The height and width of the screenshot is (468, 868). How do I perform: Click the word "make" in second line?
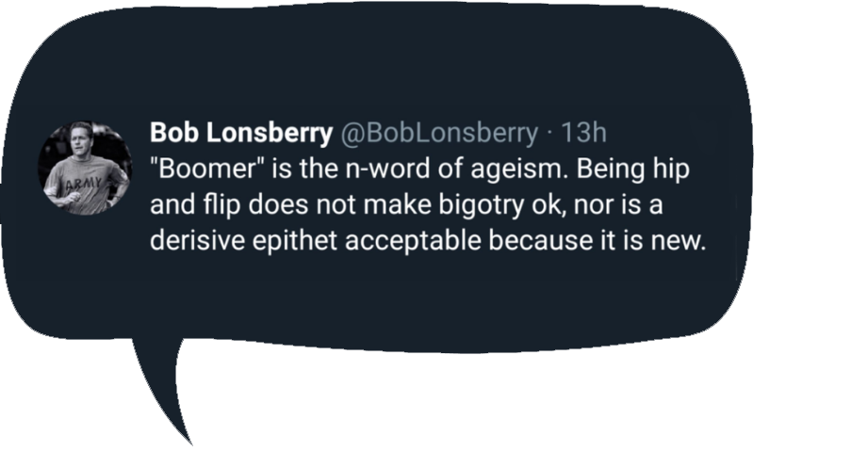click(398, 204)
